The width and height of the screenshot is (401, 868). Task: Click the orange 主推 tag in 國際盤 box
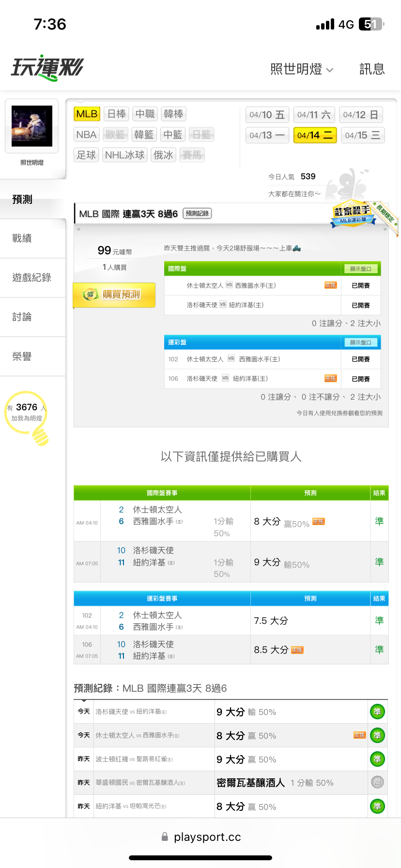(330, 285)
